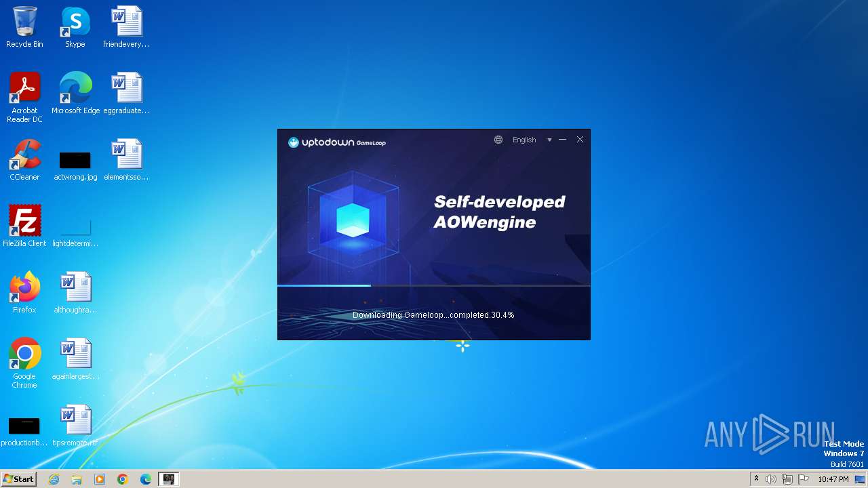This screenshot has width=868, height=488.
Task: Open Edge from the taskbar
Action: click(146, 479)
